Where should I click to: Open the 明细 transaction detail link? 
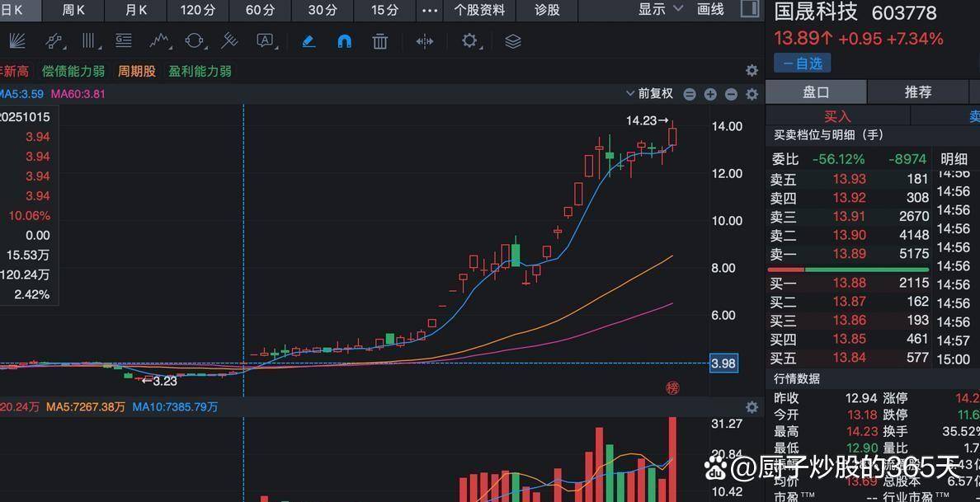[x=954, y=158]
